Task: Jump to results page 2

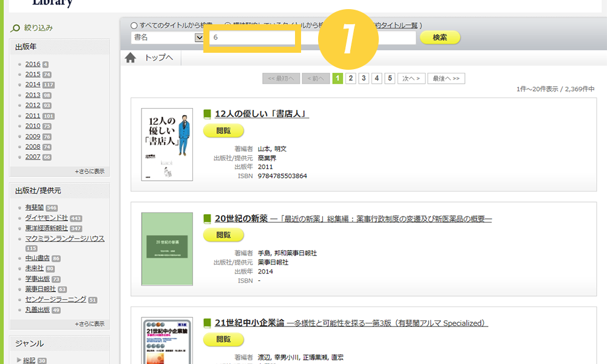Action: 351,78
